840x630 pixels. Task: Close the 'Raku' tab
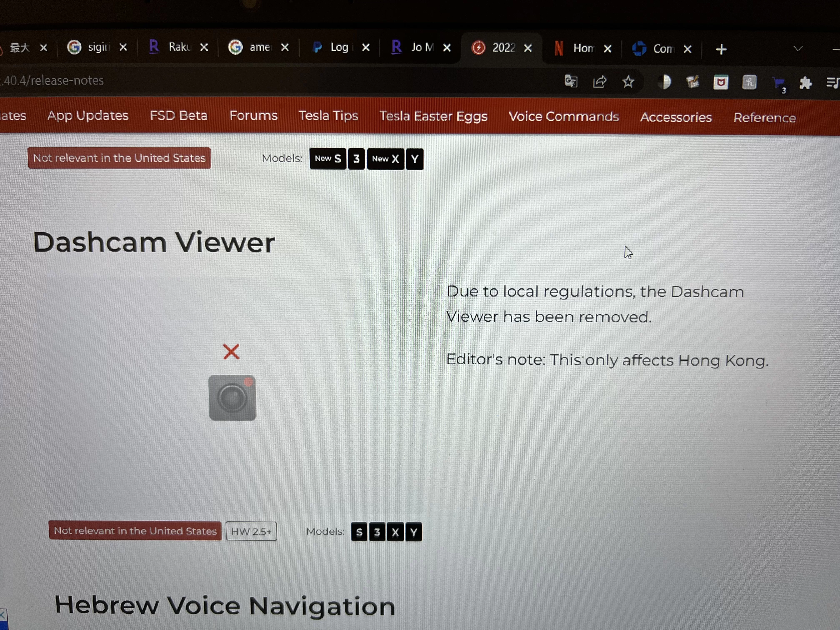[204, 47]
